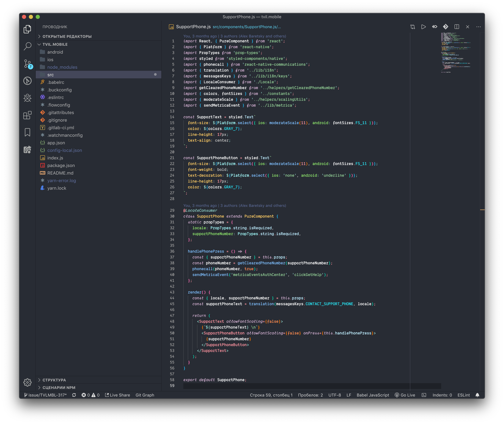Image resolution: width=504 pixels, height=424 pixels.
Task: Toggle GitLens file blame annotations
Action: click(435, 27)
